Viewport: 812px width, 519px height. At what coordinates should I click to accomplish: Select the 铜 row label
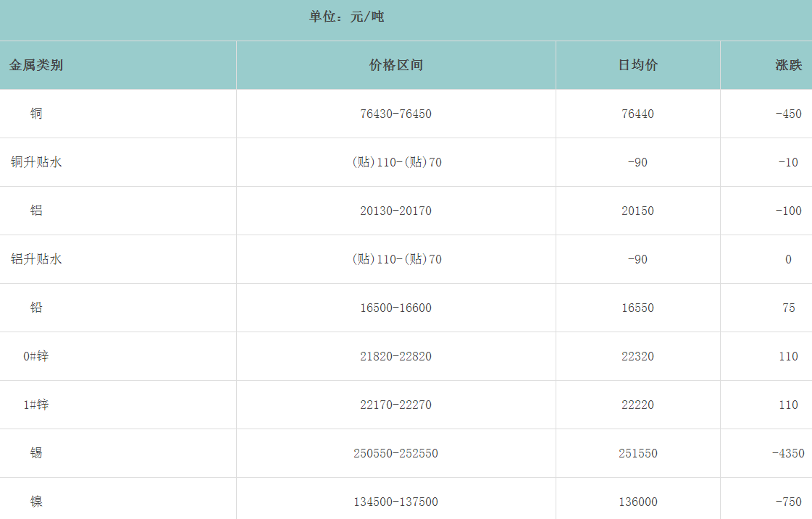point(36,114)
